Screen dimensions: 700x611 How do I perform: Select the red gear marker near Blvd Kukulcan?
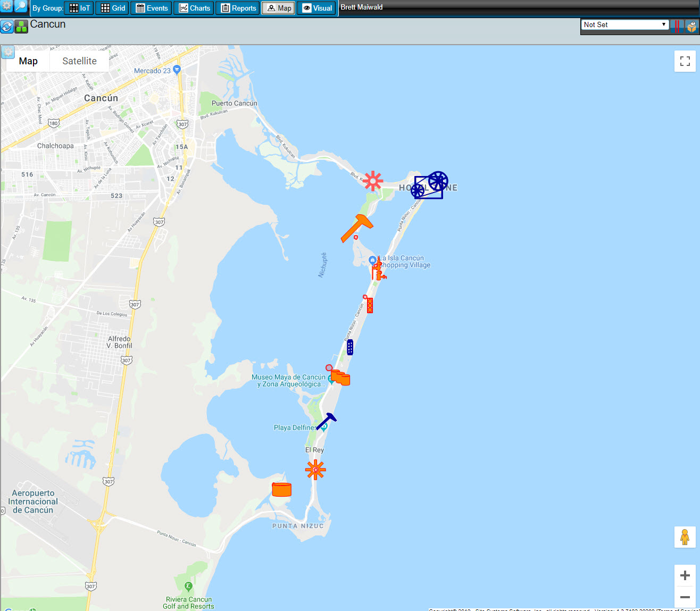(x=373, y=181)
